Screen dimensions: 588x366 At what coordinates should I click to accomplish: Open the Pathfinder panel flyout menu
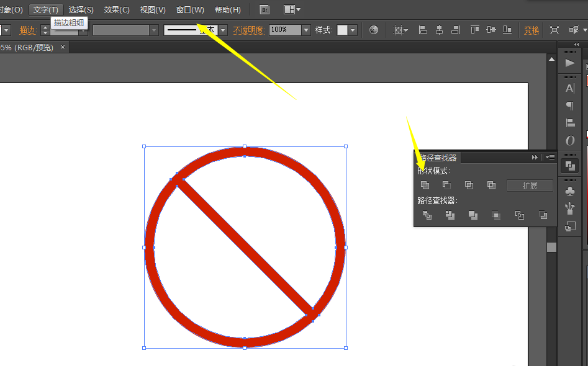pos(550,157)
